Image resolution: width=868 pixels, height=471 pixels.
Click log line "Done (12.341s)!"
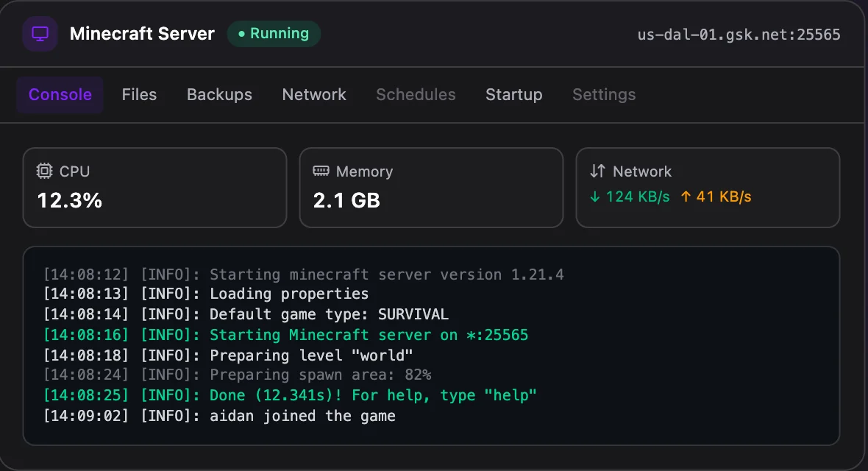pyautogui.click(x=290, y=395)
